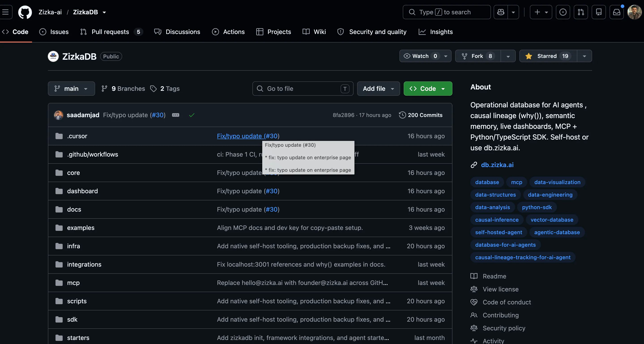Click the Security policy scale icon
644x344 pixels.
(x=474, y=328)
